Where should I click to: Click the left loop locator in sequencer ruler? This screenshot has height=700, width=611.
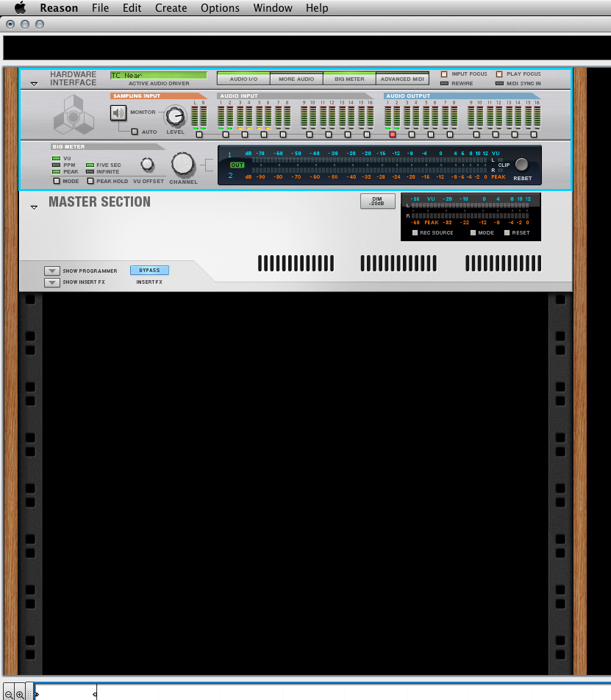pos(37,694)
